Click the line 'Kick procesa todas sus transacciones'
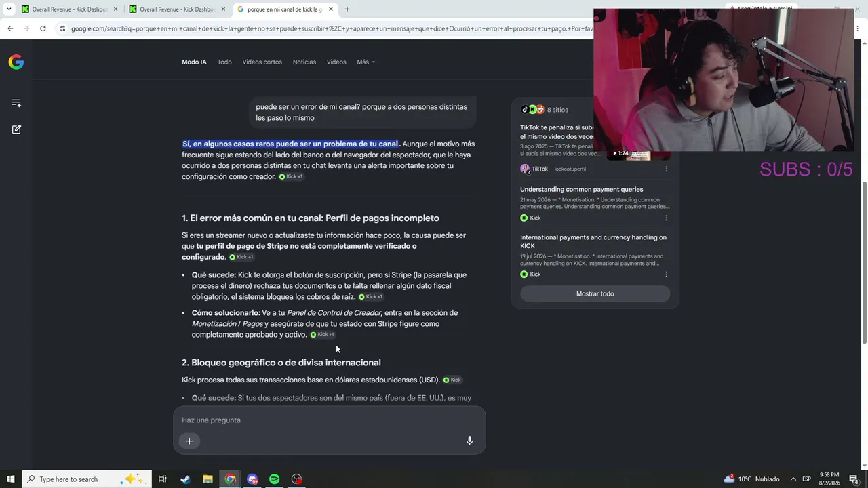 click(x=311, y=380)
